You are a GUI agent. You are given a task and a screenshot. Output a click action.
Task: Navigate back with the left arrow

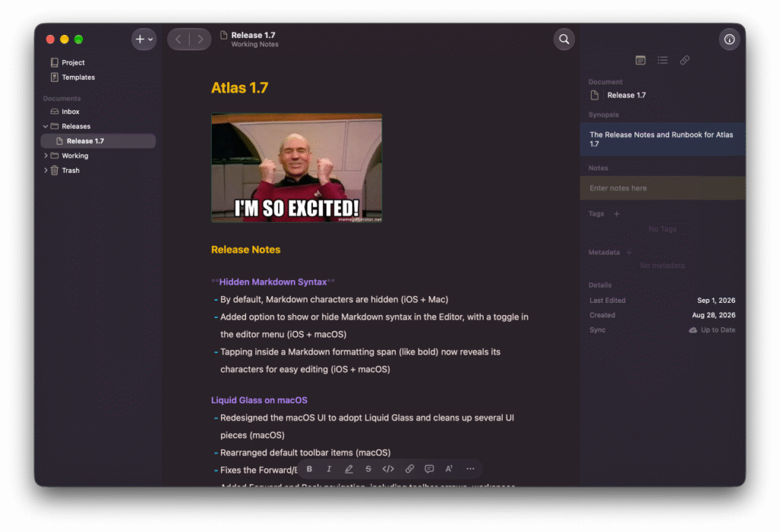coord(178,40)
